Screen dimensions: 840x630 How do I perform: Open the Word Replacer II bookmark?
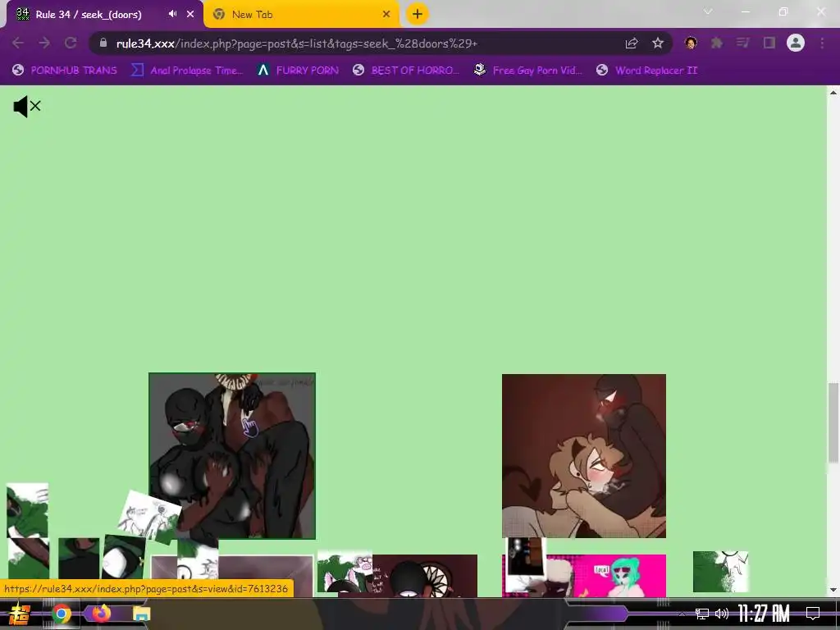pos(646,71)
